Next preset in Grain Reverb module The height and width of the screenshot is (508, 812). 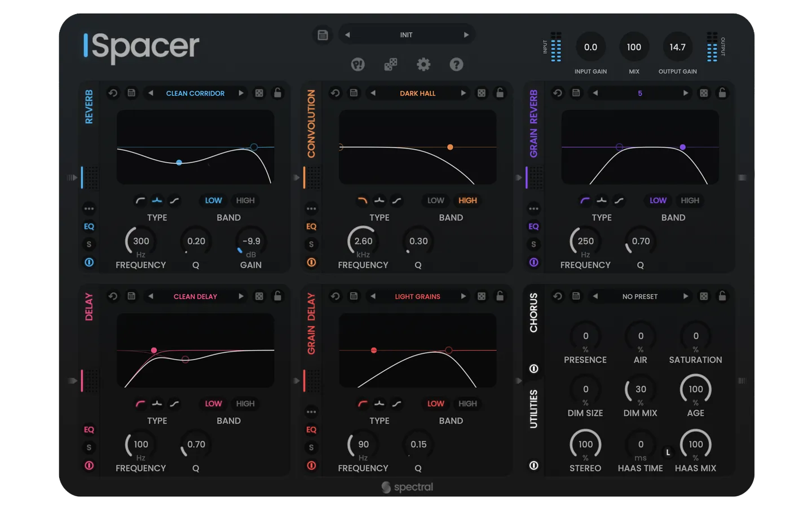click(x=685, y=93)
